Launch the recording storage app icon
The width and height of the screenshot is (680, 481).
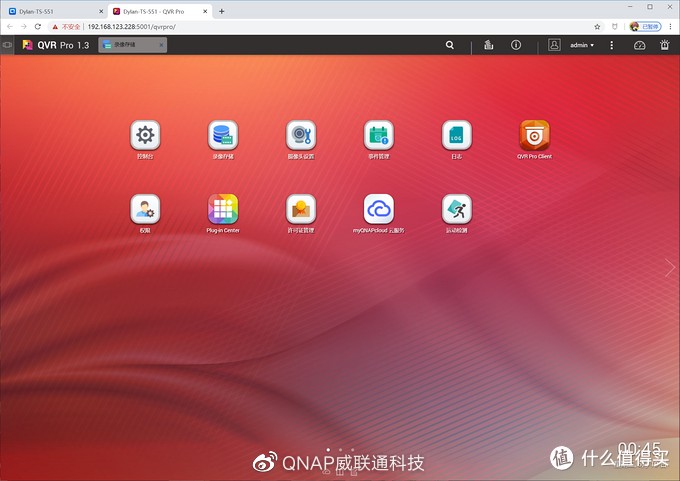(223, 135)
